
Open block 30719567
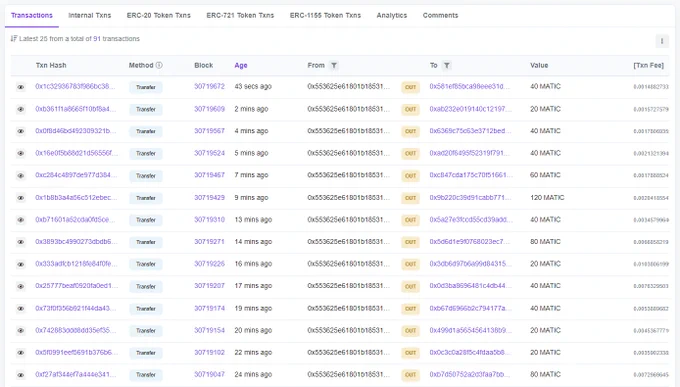click(209, 131)
